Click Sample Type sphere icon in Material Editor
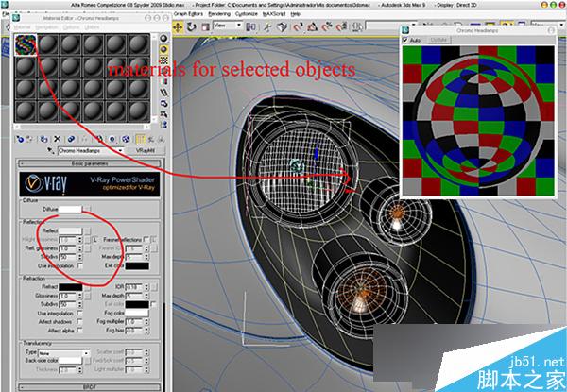Screen dimensions: 567x392 pos(163,39)
